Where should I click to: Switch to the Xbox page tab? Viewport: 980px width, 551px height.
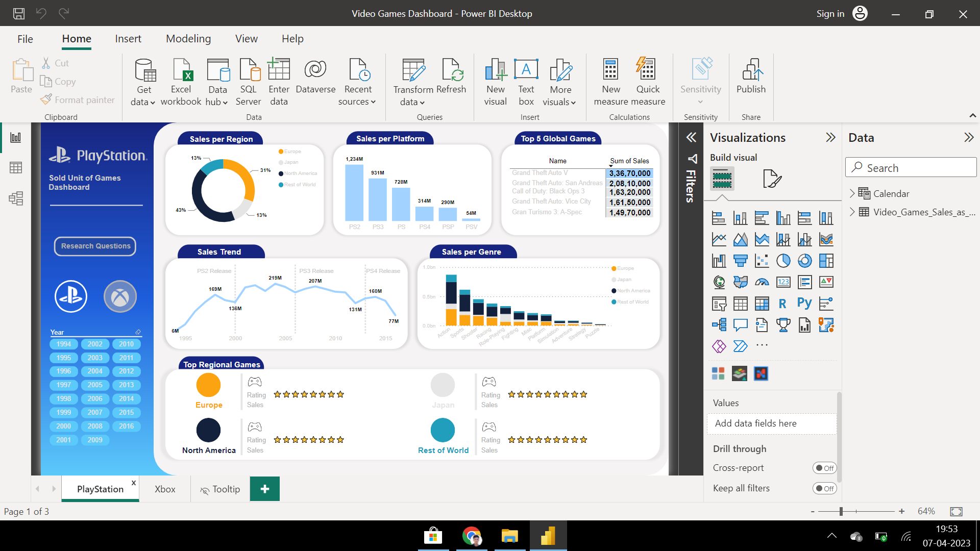click(x=165, y=489)
